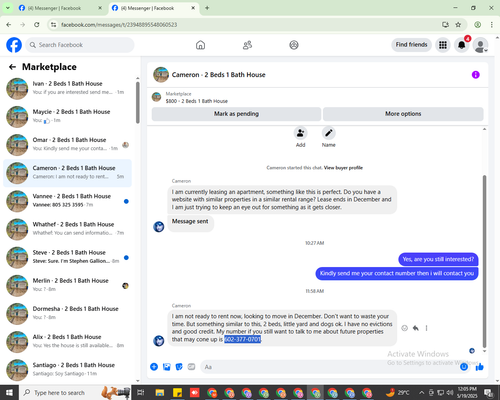Open the Chrome browser menu
The image size is (500, 400).
point(492,25)
